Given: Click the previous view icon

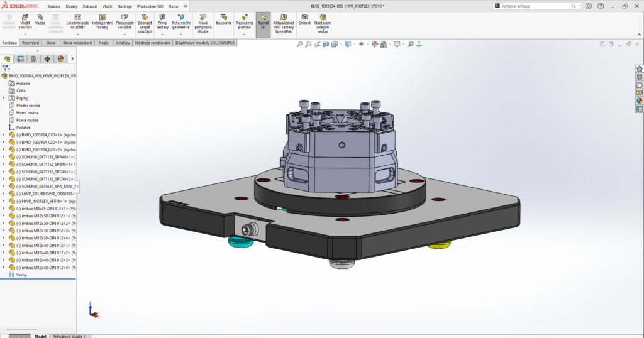Looking at the screenshot, I should [x=317, y=45].
